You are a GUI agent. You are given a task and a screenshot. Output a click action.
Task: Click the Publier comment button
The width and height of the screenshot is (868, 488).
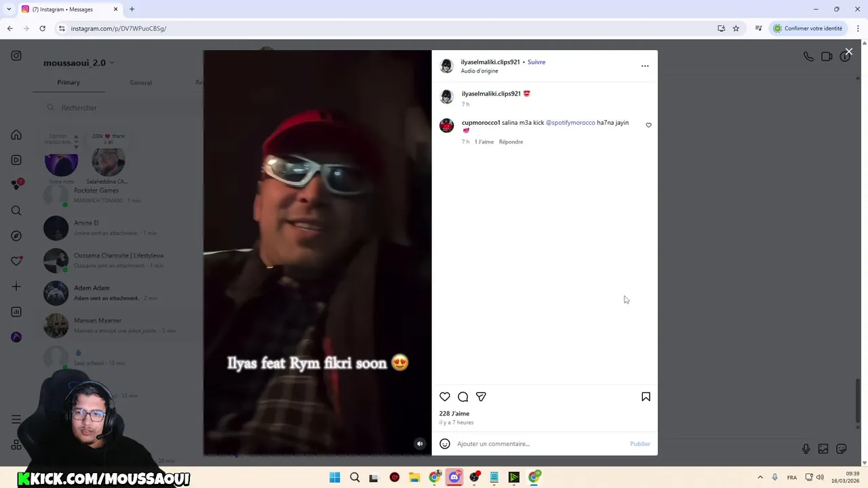tap(639, 444)
